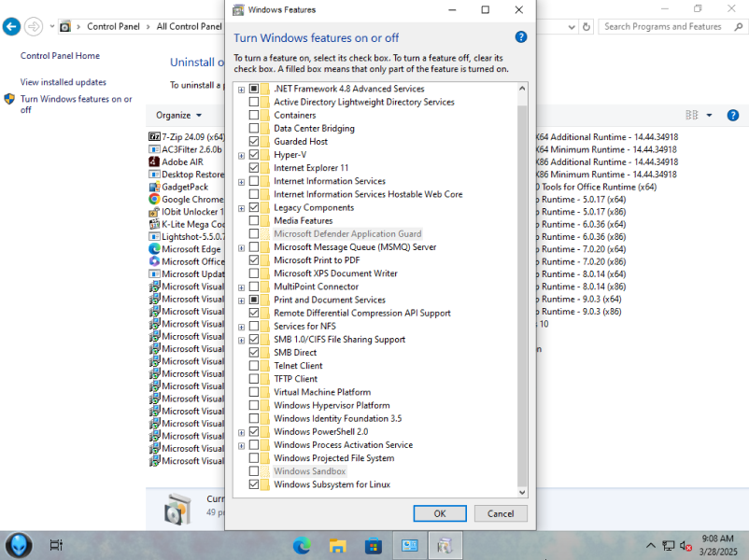Open Microsoft Store from the taskbar
The height and width of the screenshot is (560, 749).
(x=374, y=545)
